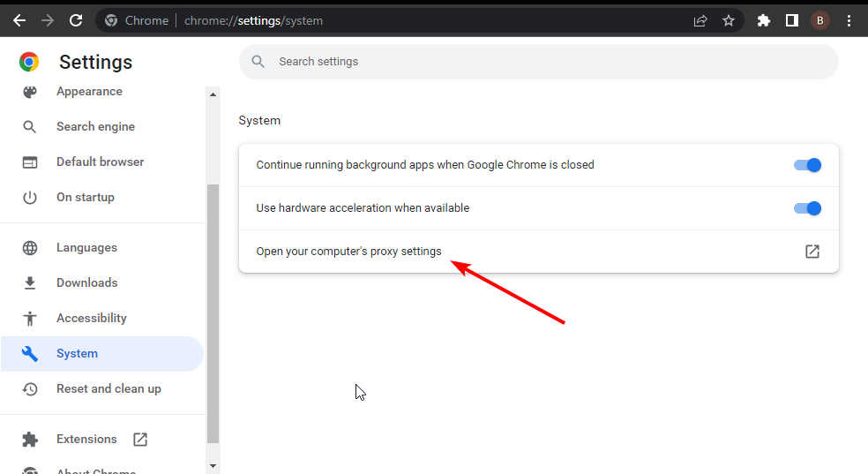Open Languages settings section

[86, 247]
